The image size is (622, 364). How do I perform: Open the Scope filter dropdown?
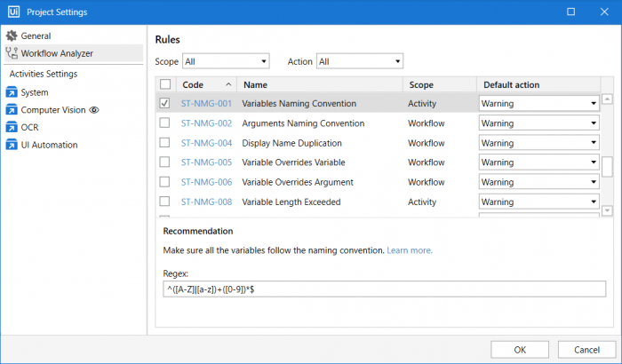coord(225,61)
